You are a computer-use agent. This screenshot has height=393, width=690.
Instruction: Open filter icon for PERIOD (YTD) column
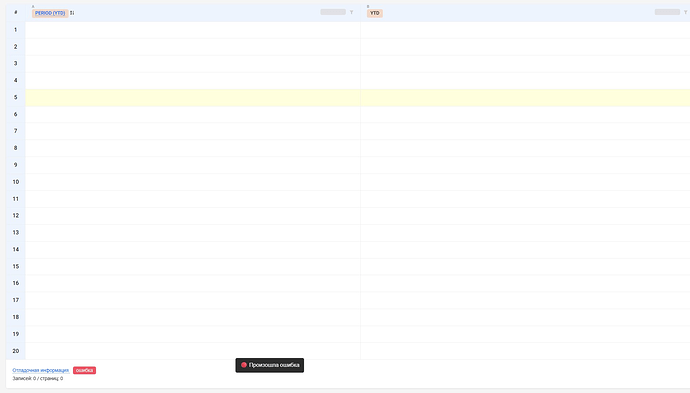(x=351, y=12)
